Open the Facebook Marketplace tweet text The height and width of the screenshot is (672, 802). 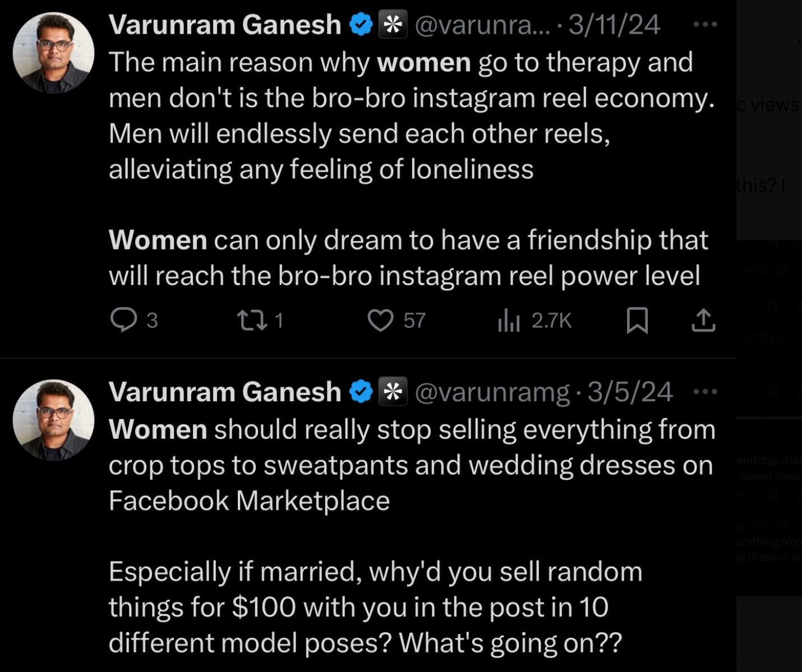click(412, 536)
